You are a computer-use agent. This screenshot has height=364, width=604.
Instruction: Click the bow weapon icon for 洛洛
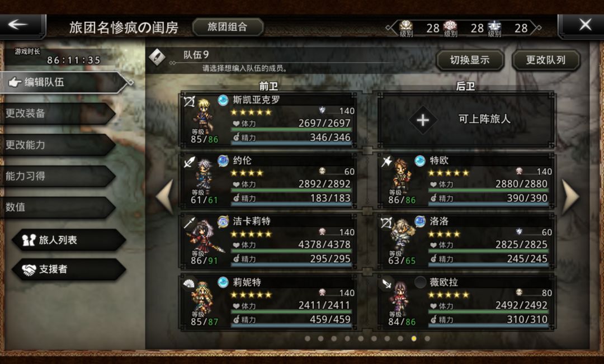point(385,222)
